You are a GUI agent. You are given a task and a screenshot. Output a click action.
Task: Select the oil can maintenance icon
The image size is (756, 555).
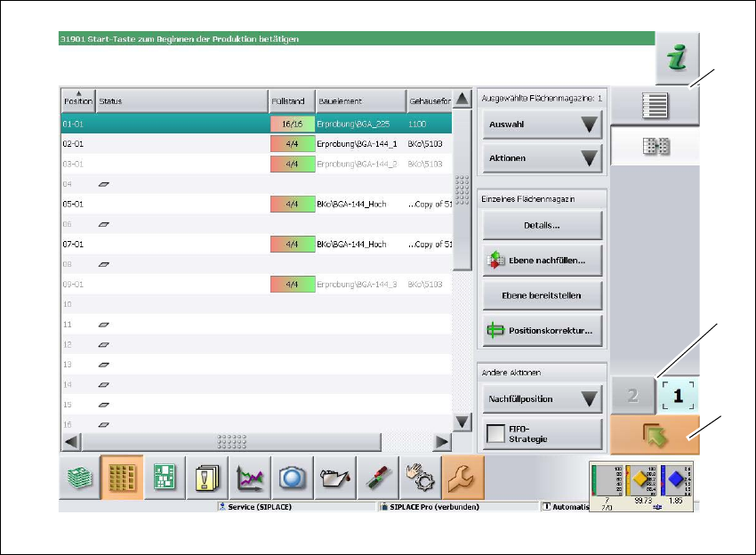click(x=335, y=479)
